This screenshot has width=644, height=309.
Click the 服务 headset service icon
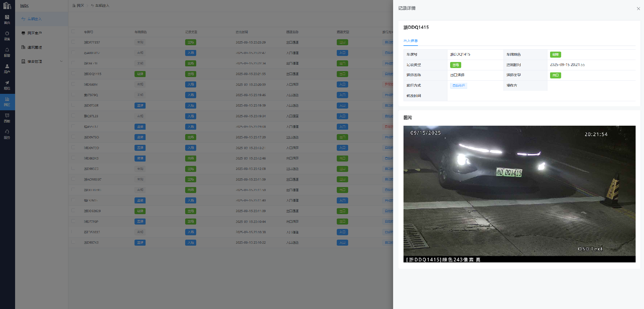pos(7,134)
